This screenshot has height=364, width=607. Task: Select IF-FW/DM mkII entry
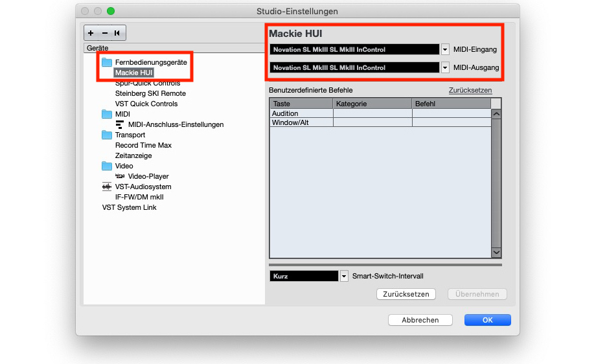coord(139,197)
